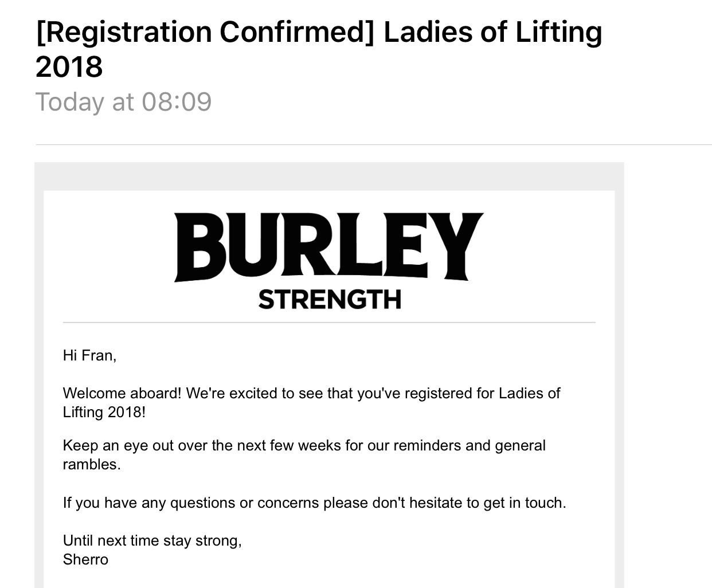Click the word 'rambles.'
712x588 pixels.
coord(92,464)
